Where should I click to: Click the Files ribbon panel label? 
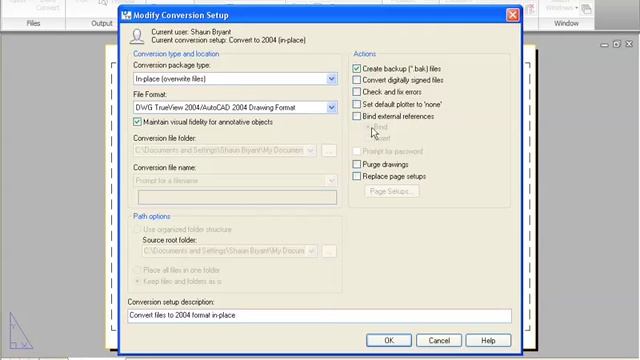[x=33, y=23]
